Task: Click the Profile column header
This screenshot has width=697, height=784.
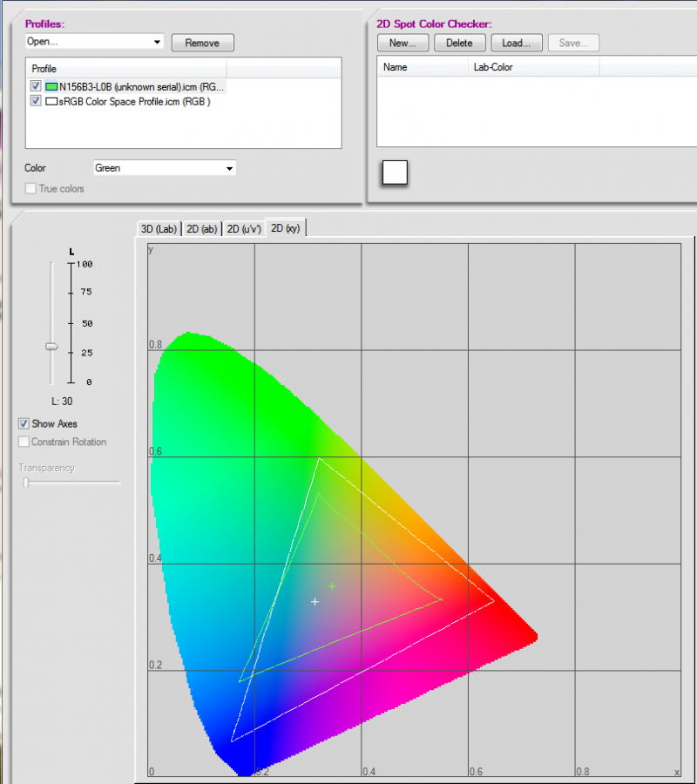Action: tap(126, 69)
